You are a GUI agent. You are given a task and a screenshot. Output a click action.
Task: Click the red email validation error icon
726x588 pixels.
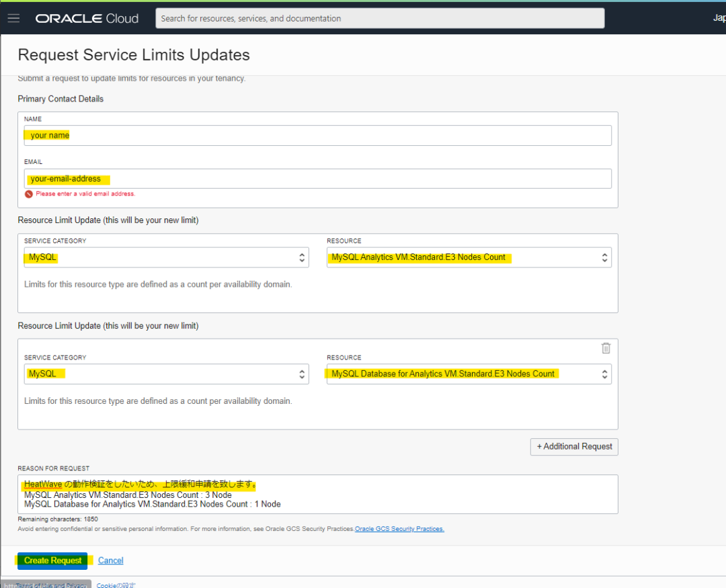(x=29, y=194)
